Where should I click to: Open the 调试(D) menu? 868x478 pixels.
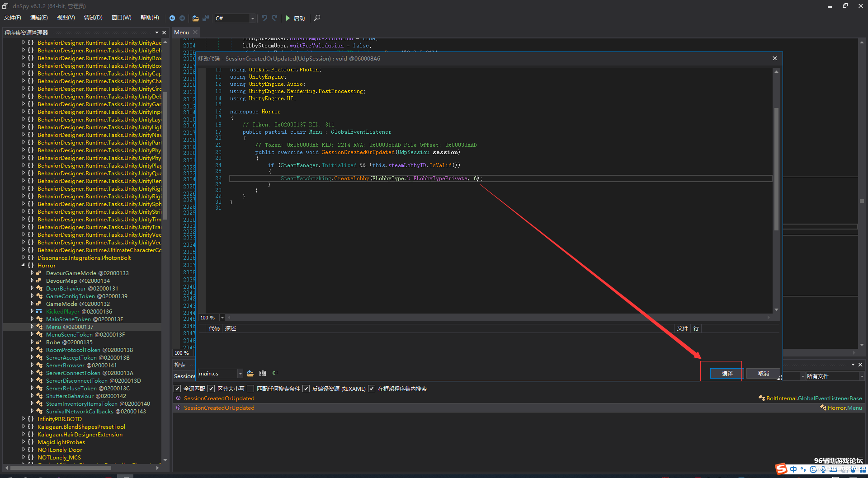(93, 18)
